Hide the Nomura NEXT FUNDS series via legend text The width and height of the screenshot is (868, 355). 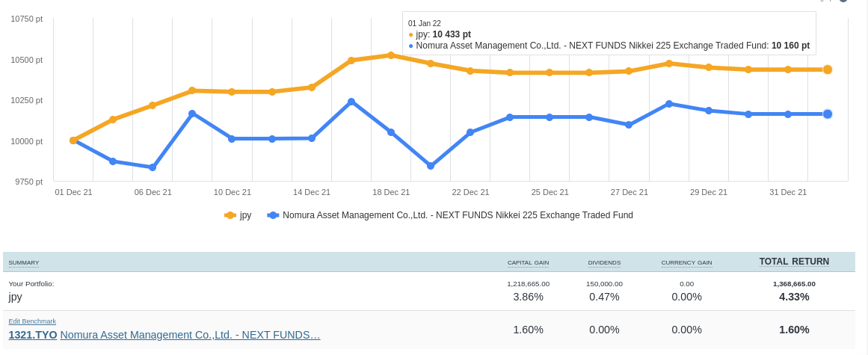click(458, 215)
